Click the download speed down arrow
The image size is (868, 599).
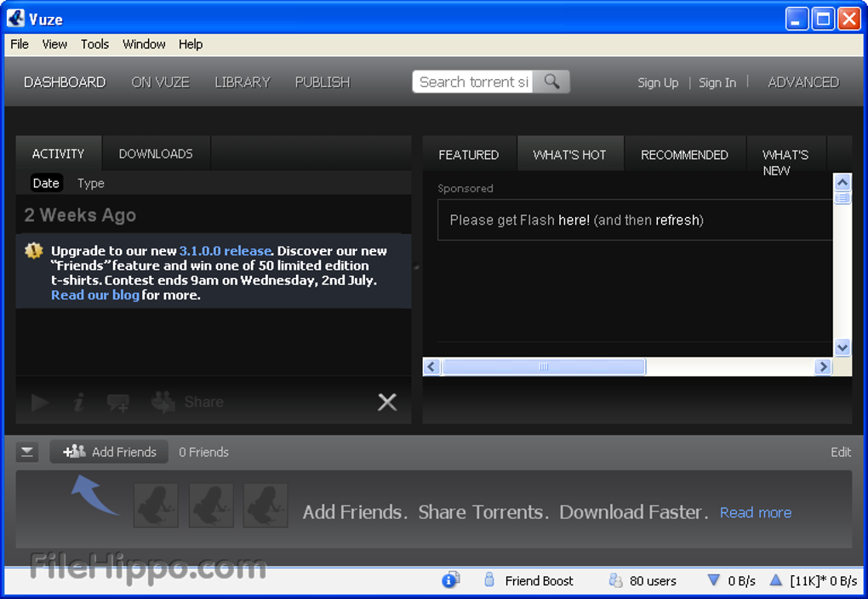coord(714,579)
